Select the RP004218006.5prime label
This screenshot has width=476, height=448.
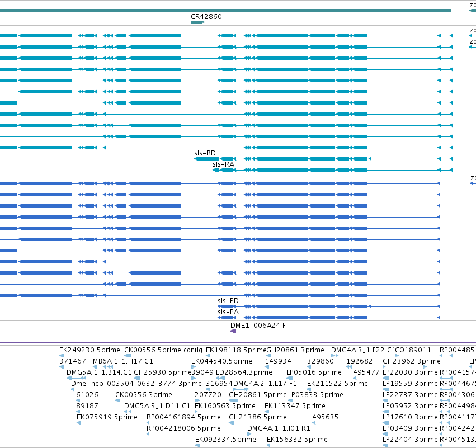(x=183, y=428)
